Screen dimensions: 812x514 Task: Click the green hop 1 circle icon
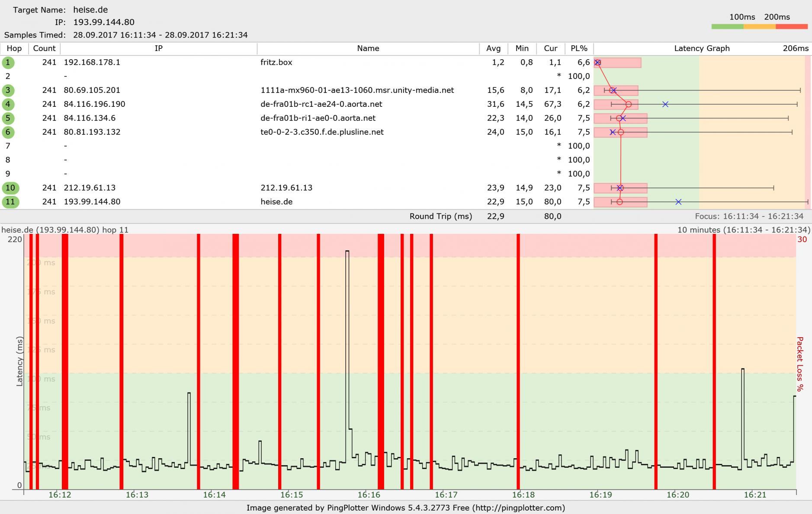[x=8, y=62]
